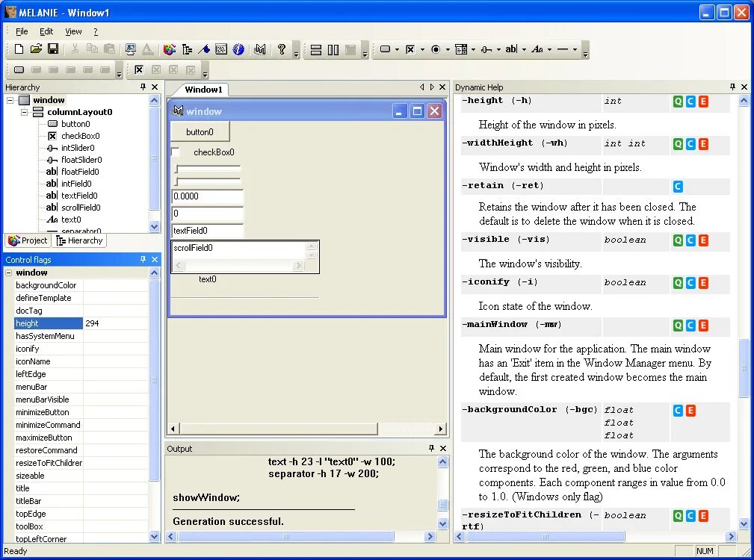
Task: Open the File menu
Action: tap(22, 31)
